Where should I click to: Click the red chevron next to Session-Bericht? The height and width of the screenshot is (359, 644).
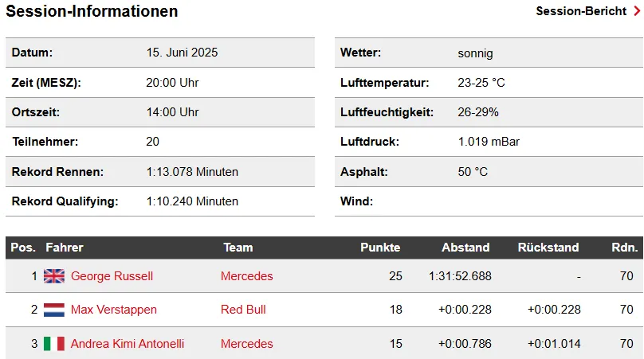637,11
